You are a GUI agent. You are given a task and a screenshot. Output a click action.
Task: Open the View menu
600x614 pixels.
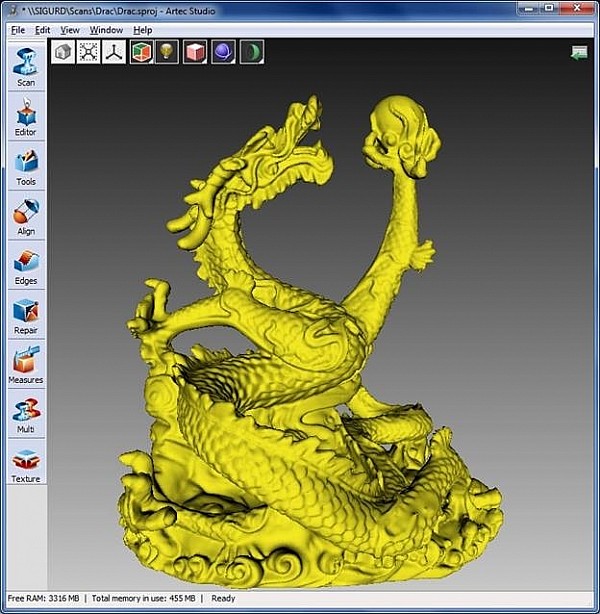pos(70,30)
